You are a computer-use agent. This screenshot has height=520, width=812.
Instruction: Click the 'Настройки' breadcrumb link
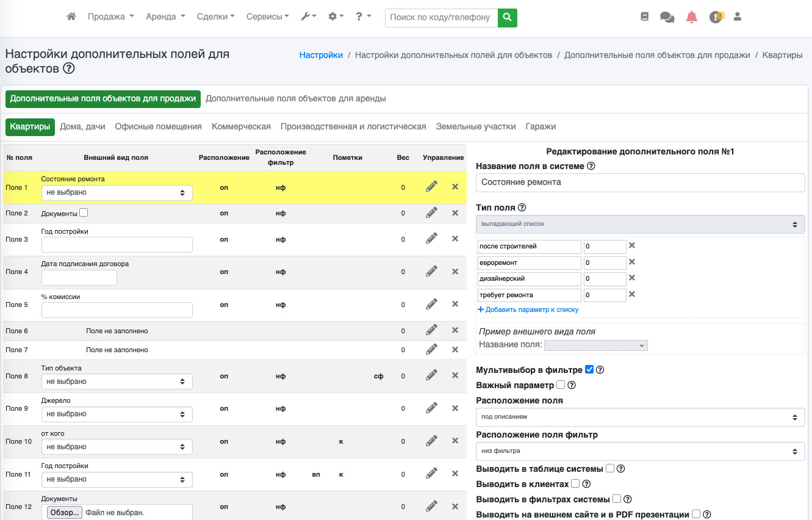point(321,55)
